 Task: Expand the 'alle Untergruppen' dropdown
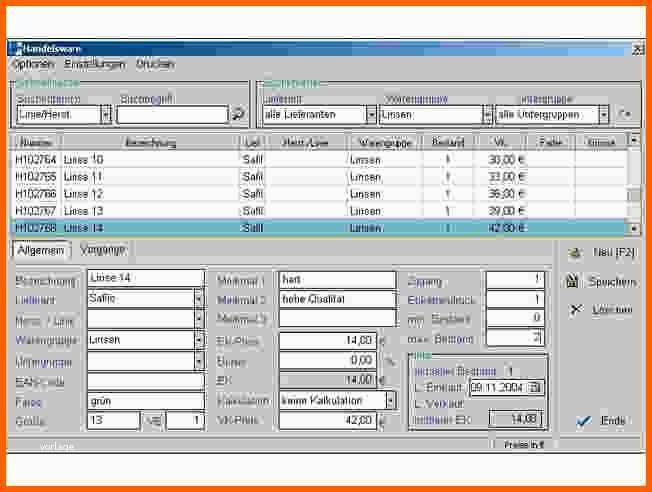603,114
